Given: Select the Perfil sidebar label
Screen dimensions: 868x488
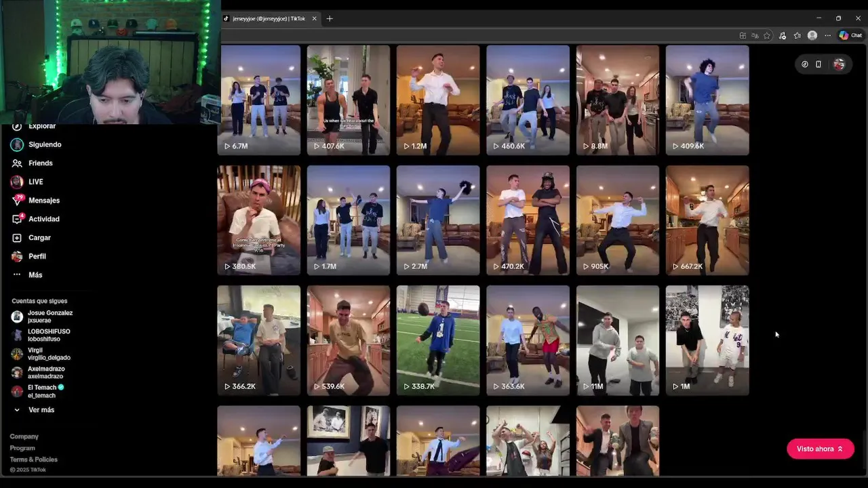Looking at the screenshot, I should (37, 256).
